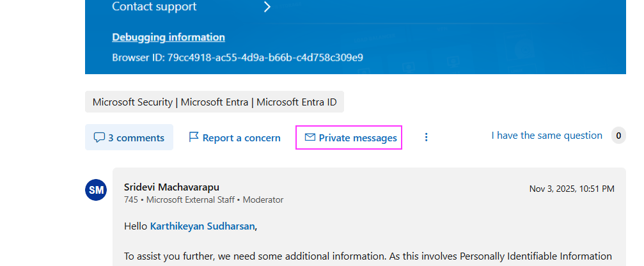Click the same question vote count 0
644x266 pixels.
point(618,136)
